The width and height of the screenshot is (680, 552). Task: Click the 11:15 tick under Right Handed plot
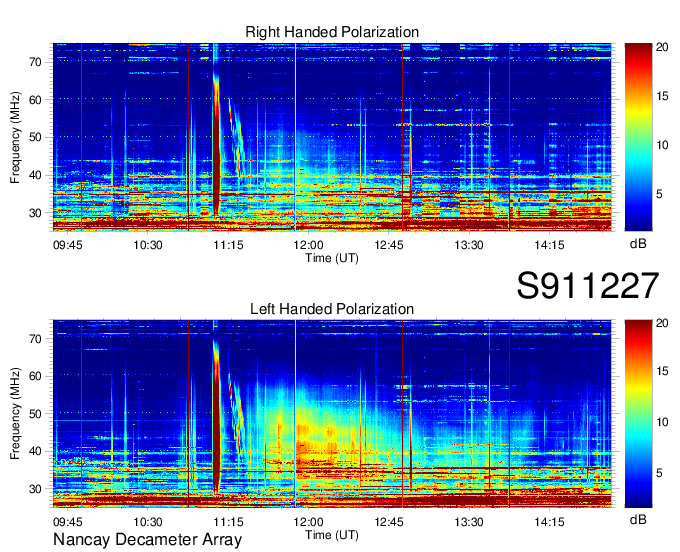coord(228,245)
